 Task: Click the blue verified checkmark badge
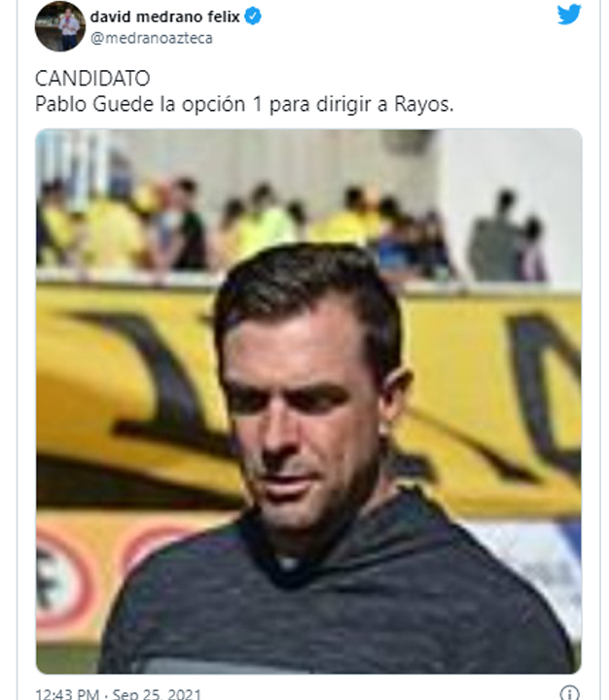coord(253,17)
